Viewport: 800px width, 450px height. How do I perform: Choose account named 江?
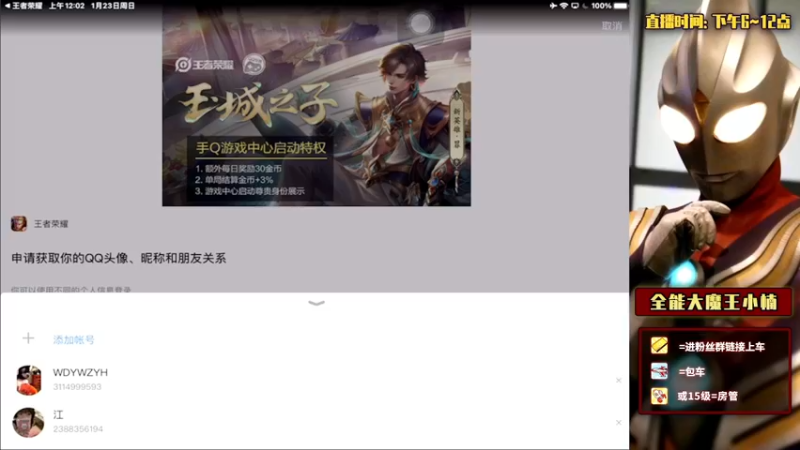pyautogui.click(x=58, y=415)
